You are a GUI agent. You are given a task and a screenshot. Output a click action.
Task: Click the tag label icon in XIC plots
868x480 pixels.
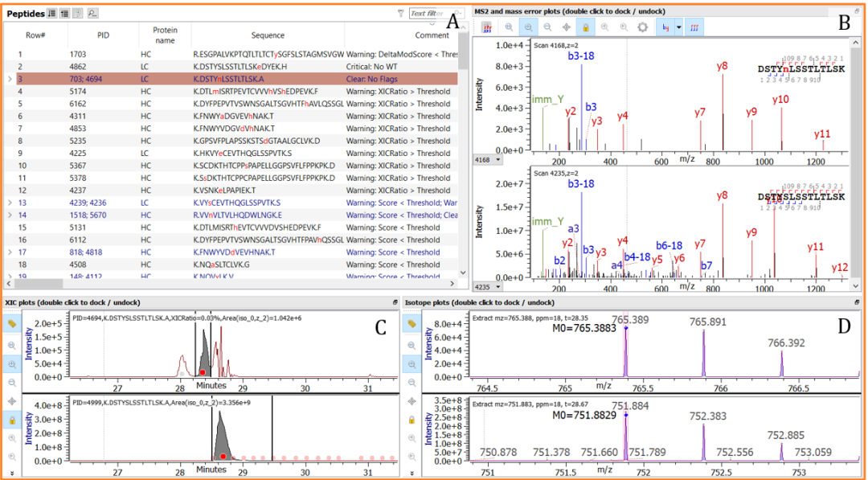pyautogui.click(x=13, y=323)
